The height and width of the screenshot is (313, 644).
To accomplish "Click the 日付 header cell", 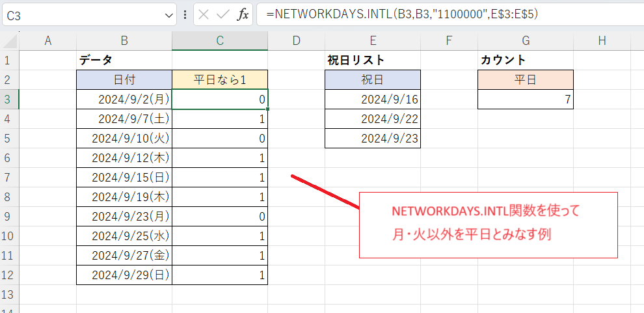I will pos(124,79).
